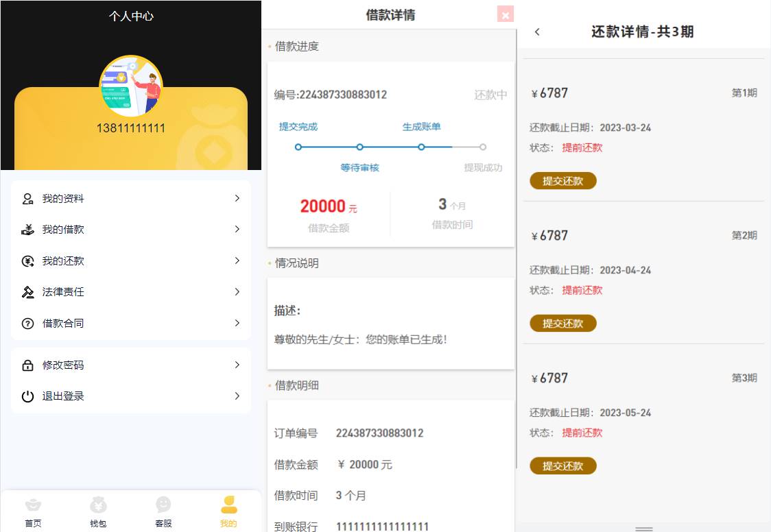Screen dimensions: 771x532
Task: Open the 钱包 wallet tab
Action: coord(98,511)
